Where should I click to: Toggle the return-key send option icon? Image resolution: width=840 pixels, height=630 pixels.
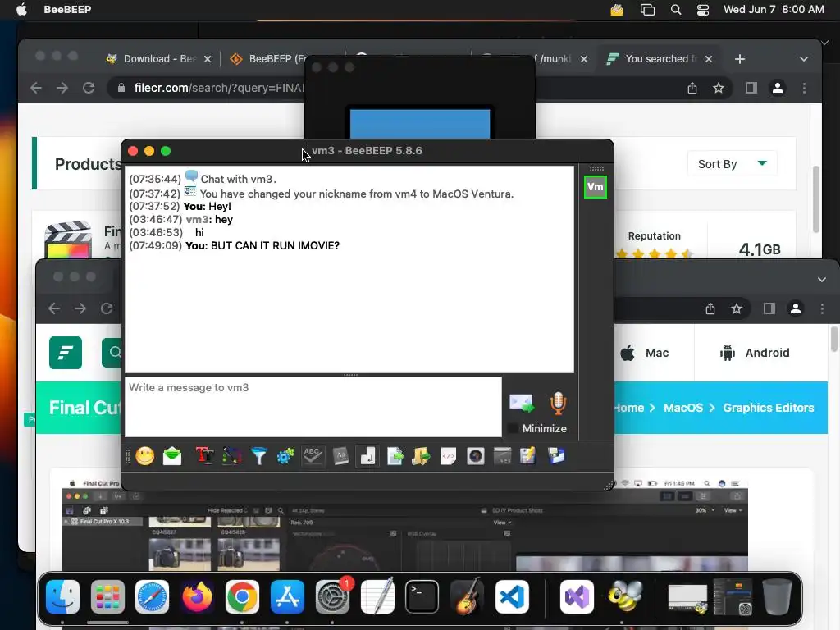click(x=367, y=456)
